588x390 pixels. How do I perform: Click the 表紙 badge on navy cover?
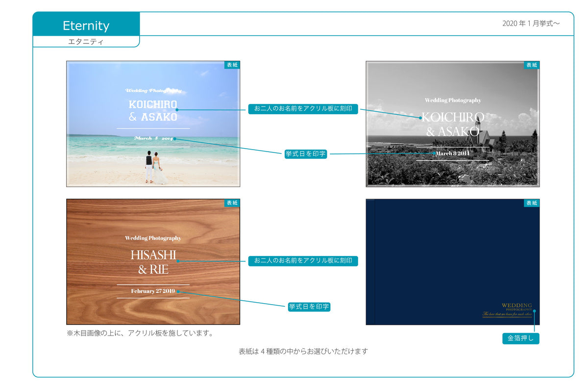532,203
